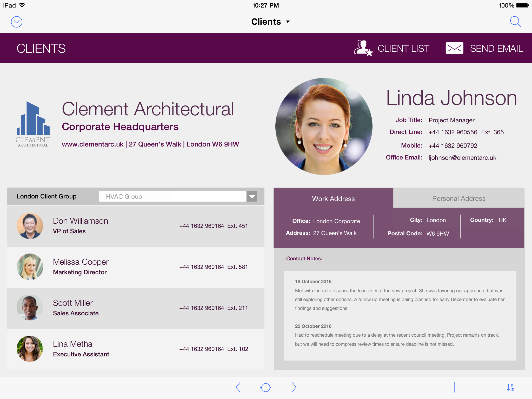Switch to Personal Address tab
The image size is (532, 399).
pos(458,198)
